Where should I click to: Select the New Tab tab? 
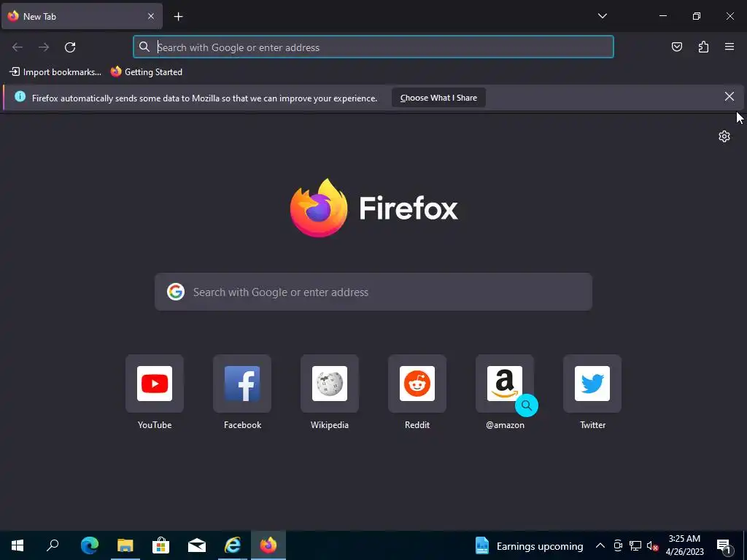[82, 17]
